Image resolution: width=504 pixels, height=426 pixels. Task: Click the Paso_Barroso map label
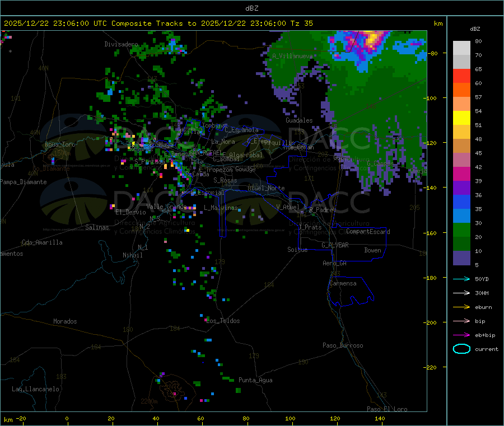(x=343, y=345)
